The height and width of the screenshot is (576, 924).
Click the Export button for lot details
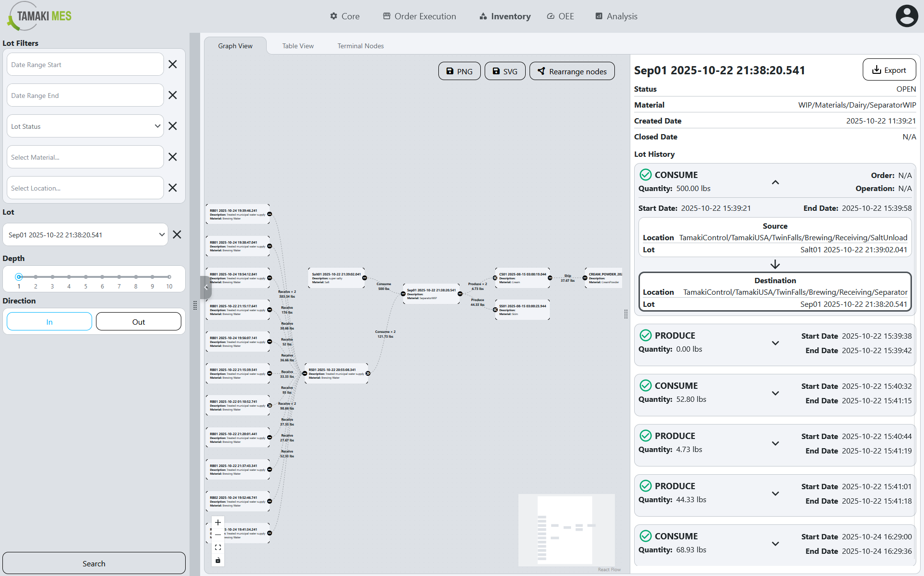coord(889,70)
